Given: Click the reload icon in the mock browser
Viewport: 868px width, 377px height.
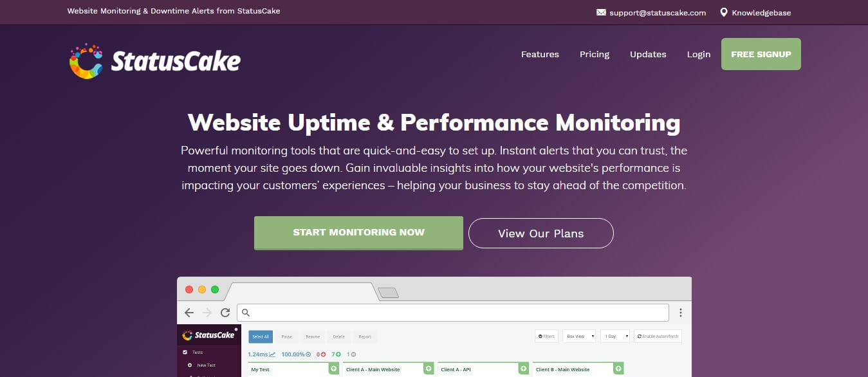Looking at the screenshot, I should click(225, 313).
